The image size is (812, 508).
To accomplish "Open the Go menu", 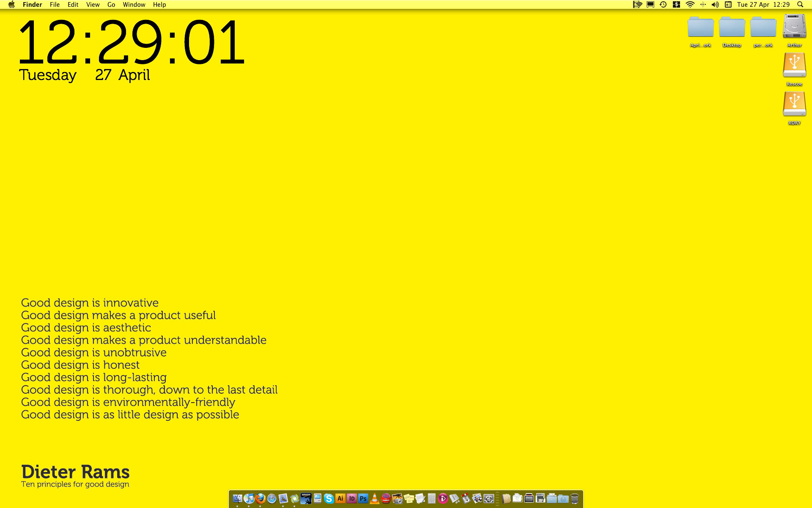I will (x=111, y=5).
